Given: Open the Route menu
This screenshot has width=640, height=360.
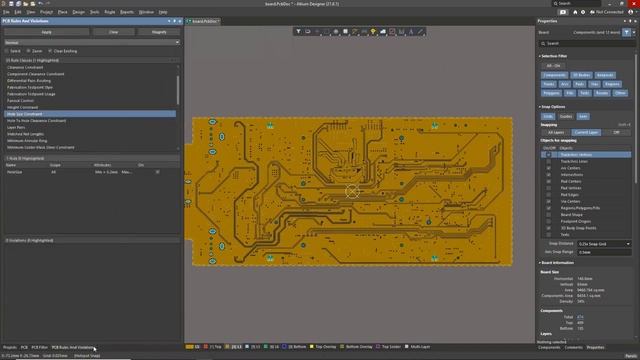Looking at the screenshot, I should coord(110,12).
